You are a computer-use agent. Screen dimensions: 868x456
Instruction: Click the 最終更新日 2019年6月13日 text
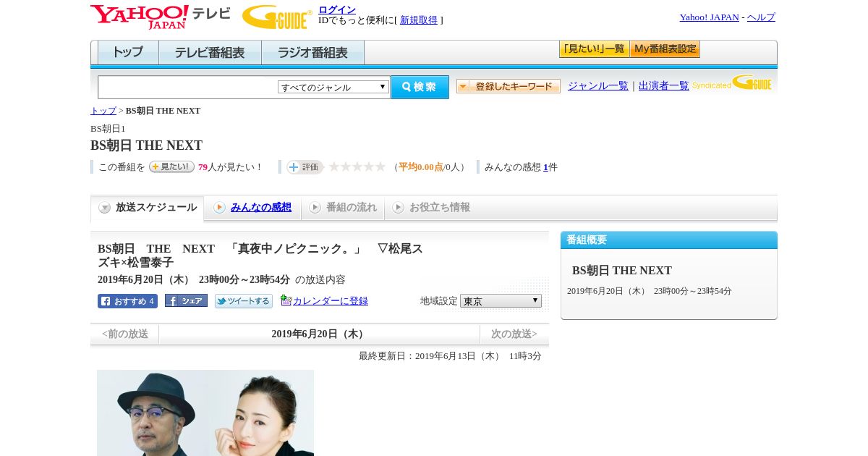(x=450, y=356)
